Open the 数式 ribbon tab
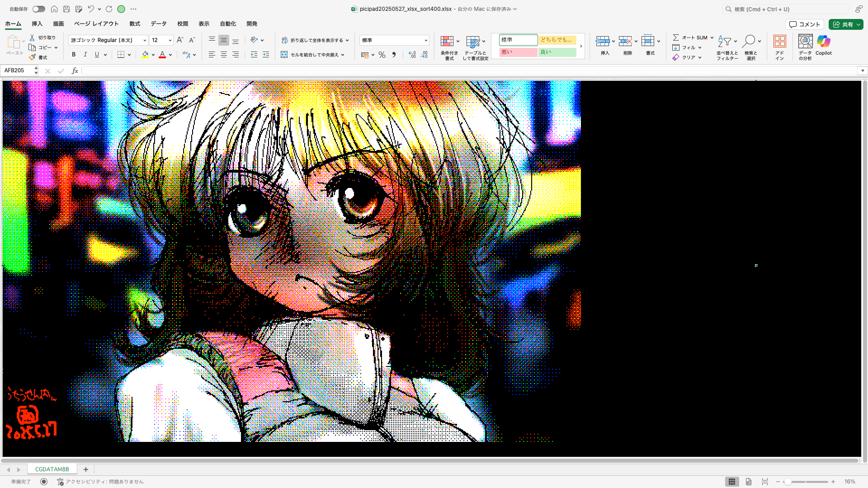This screenshot has width=868, height=488. [x=135, y=24]
